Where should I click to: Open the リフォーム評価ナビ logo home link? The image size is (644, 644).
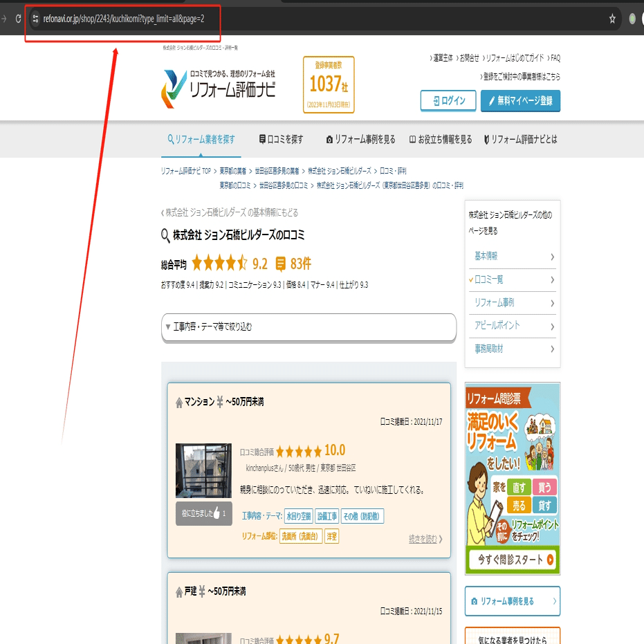click(x=218, y=89)
